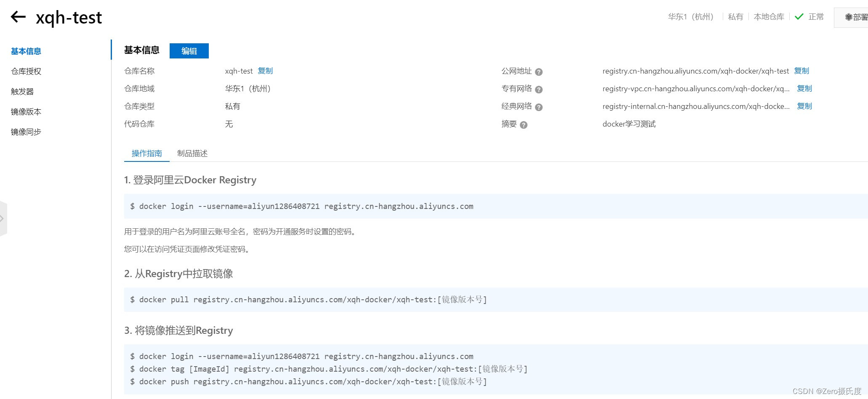Click the blue 编辑 button

(x=189, y=51)
